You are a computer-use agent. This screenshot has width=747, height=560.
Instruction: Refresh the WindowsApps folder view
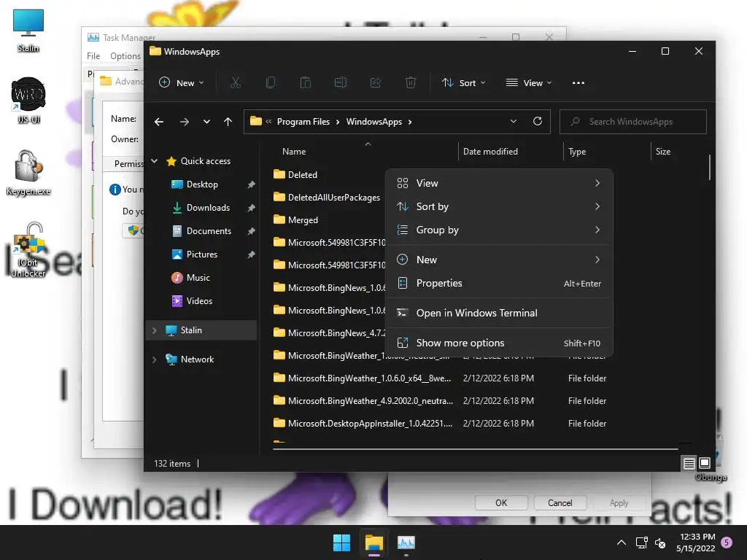pos(538,122)
